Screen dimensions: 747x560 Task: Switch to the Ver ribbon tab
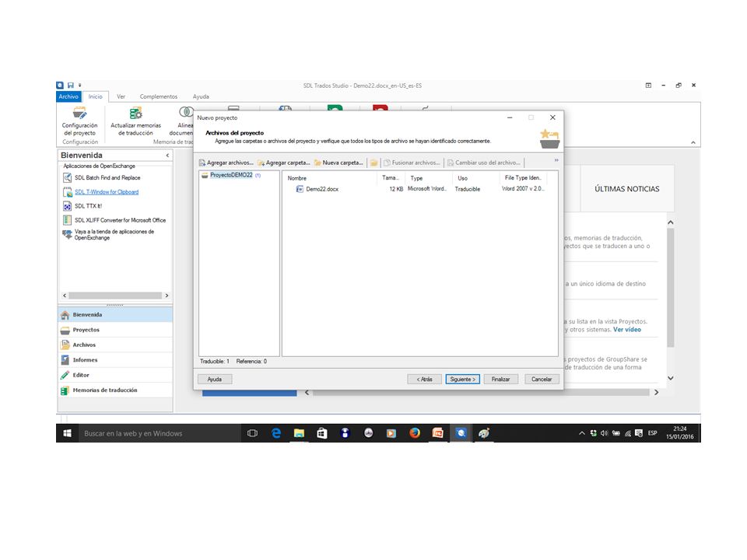click(121, 96)
